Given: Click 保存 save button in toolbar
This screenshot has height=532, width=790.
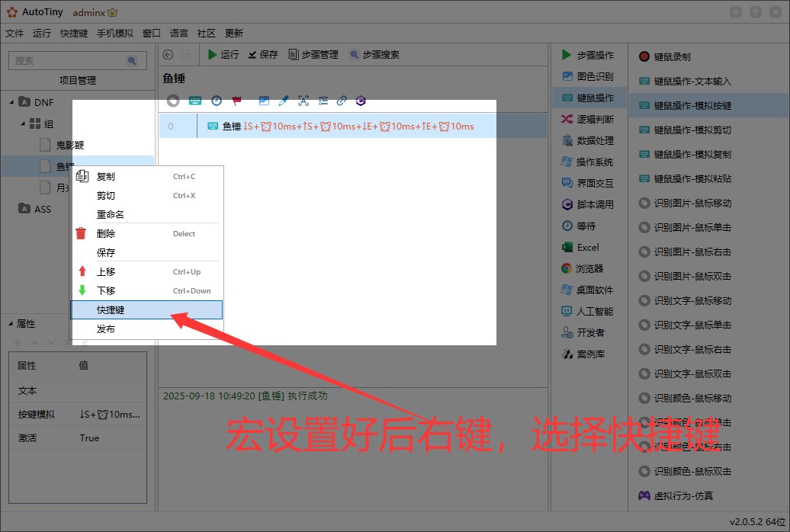Looking at the screenshot, I should [263, 54].
